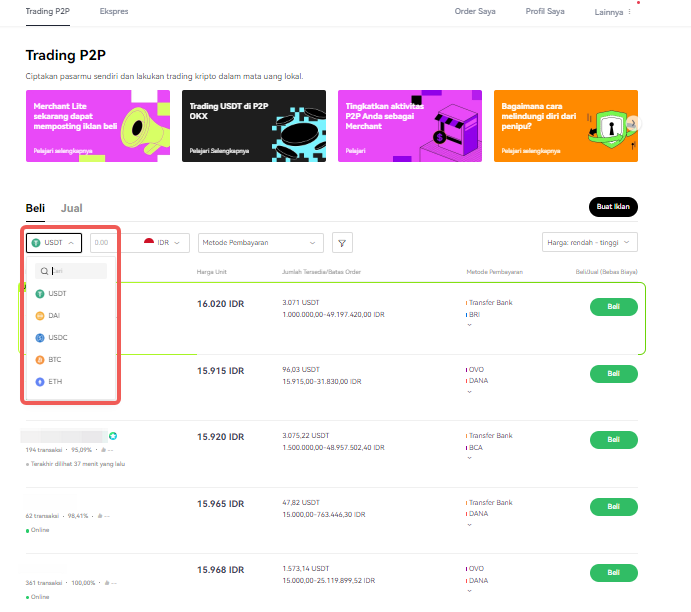Screen dimensions: 691x612
Task: Click the Indonesian flag icon next to IDR
Action: [x=149, y=242]
